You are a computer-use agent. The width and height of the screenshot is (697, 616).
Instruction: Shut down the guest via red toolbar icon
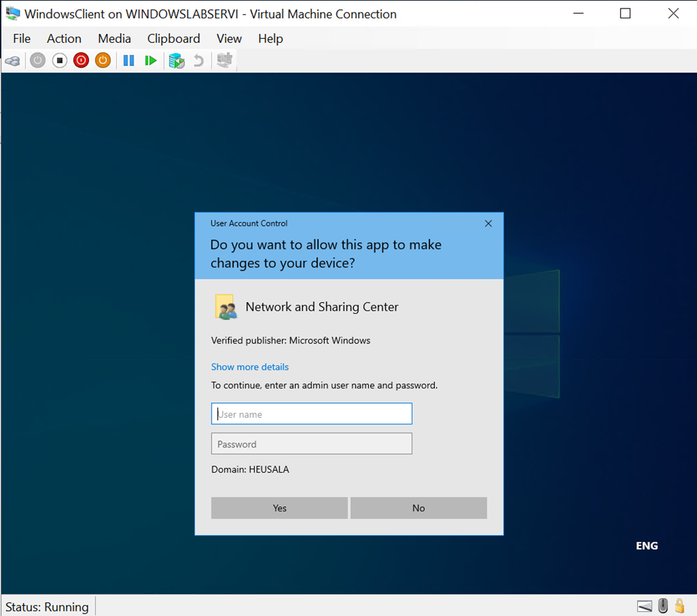(x=81, y=60)
